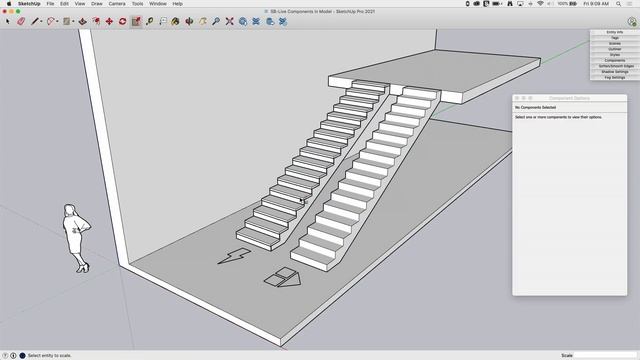640x360 pixels.
Task: Select the Orbit tool
Action: click(x=189, y=21)
